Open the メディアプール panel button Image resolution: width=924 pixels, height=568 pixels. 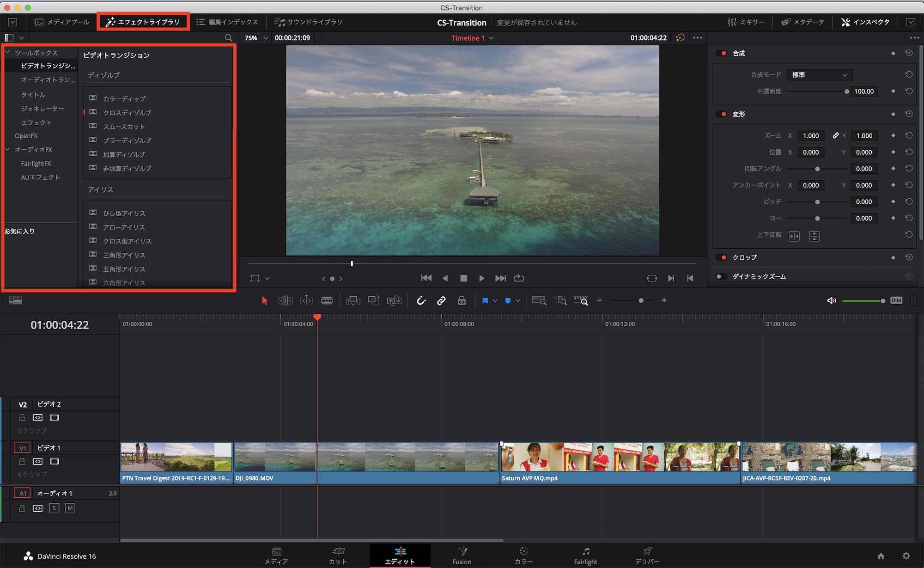tap(62, 22)
